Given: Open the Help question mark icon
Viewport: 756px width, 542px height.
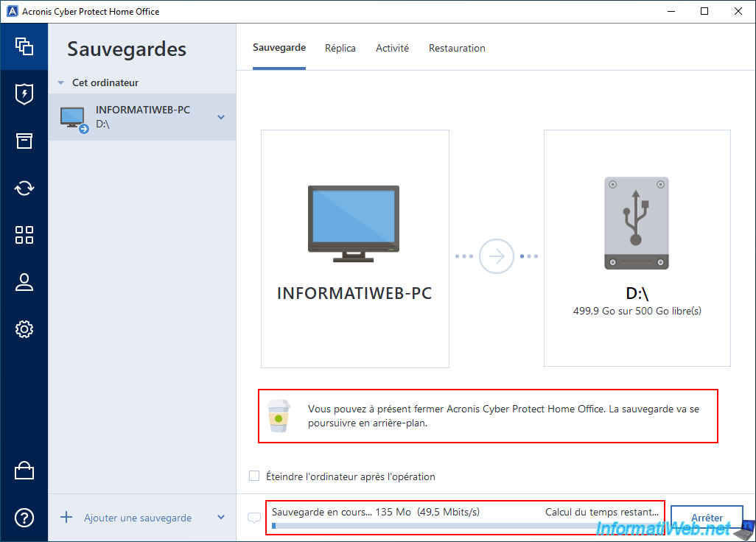Looking at the screenshot, I should coord(24,518).
